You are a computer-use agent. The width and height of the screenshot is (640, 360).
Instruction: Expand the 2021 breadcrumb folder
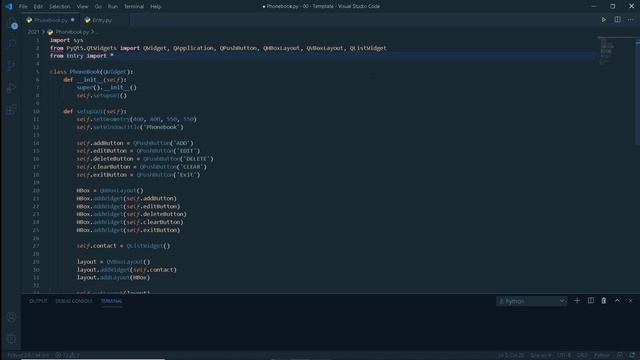pos(33,32)
